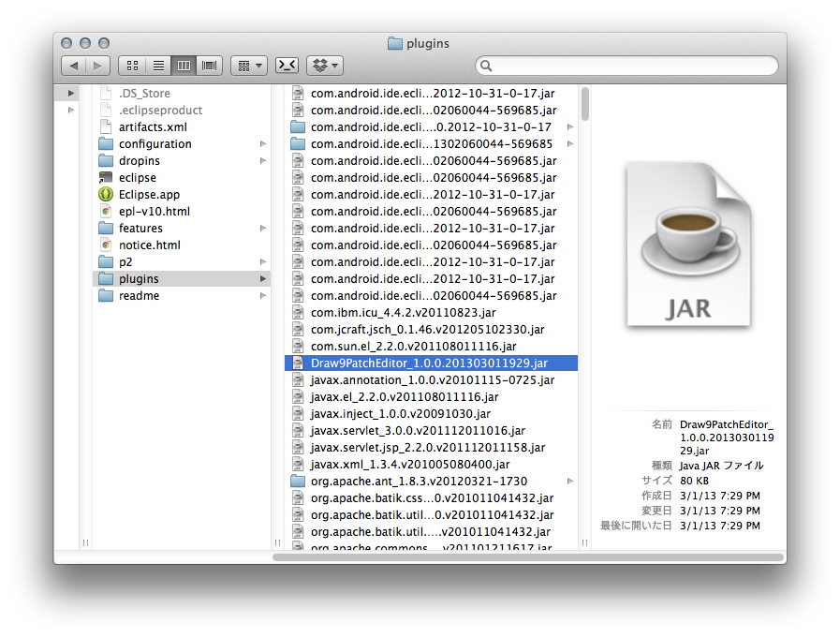Open the terminal icon in toolbar

tap(287, 66)
